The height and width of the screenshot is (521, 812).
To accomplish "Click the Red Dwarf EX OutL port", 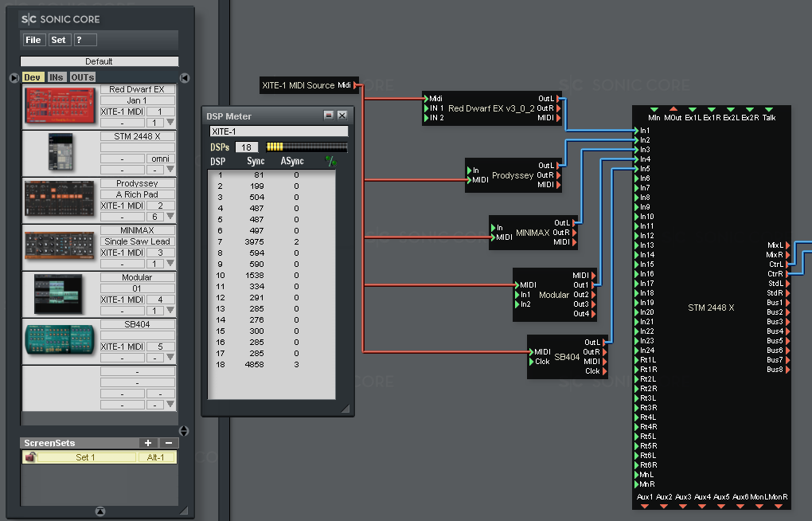I will pos(559,99).
